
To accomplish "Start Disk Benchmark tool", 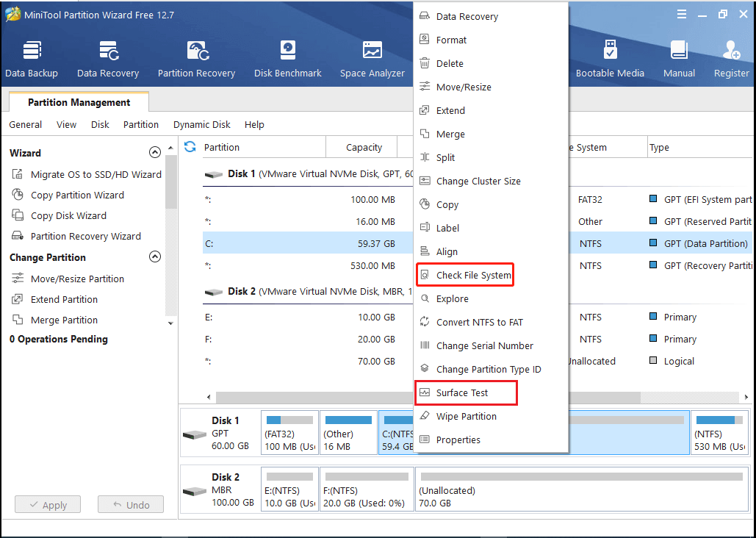I will point(287,59).
